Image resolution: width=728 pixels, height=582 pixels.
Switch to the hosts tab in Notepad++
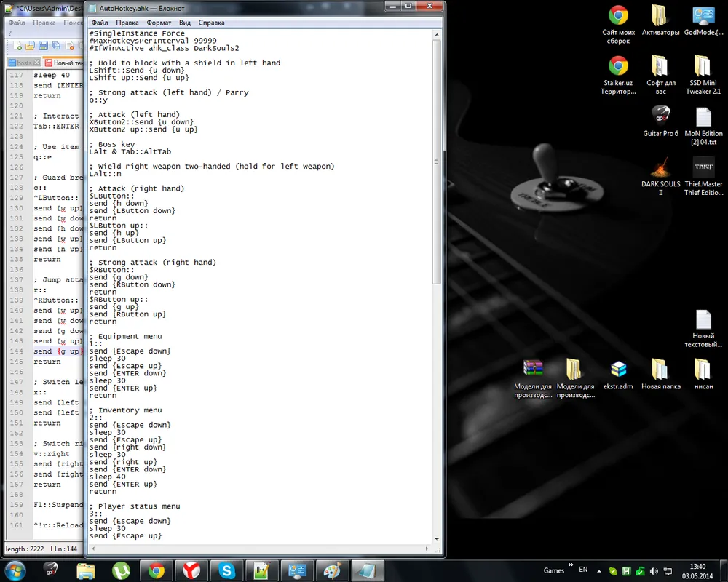pos(20,63)
